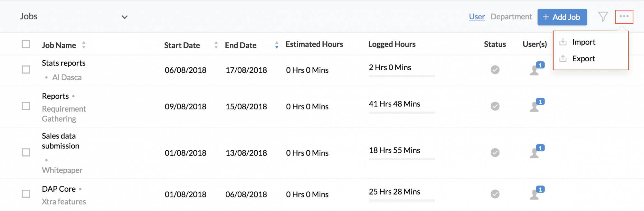The image size is (644, 211).
Task: Open the filter funnel icon
Action: (603, 17)
